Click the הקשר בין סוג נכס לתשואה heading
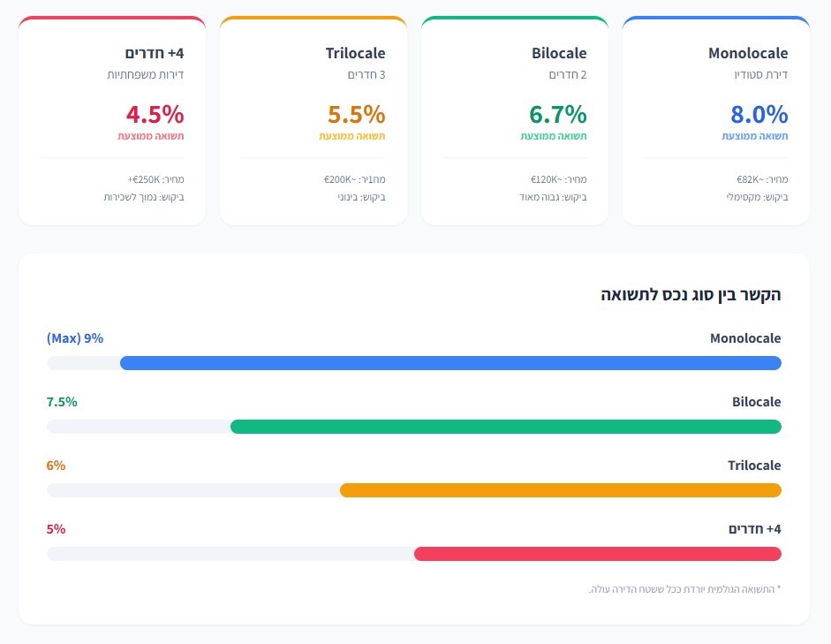Image resolution: width=831 pixels, height=644 pixels. 690,295
